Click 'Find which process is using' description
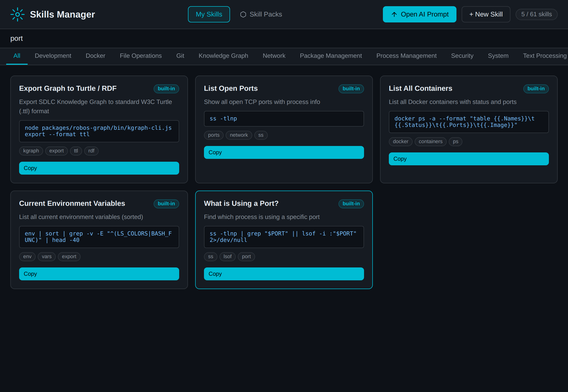The image size is (568, 392). point(262,217)
